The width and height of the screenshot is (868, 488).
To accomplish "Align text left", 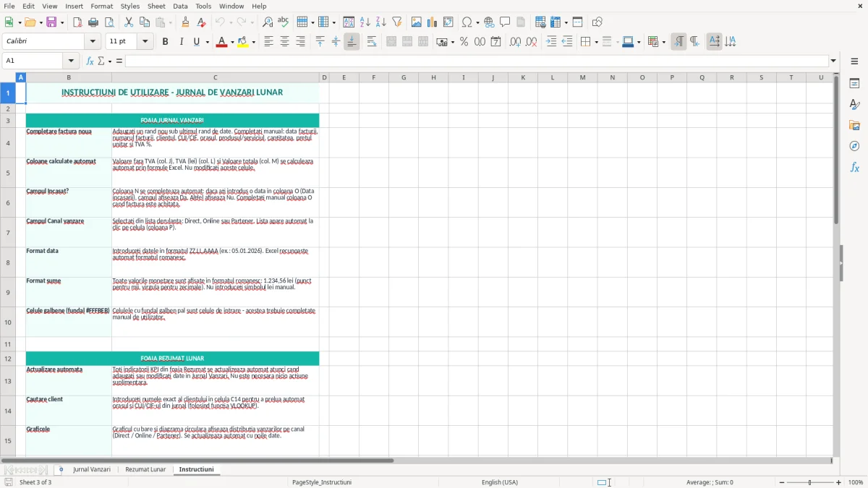I will point(269,42).
